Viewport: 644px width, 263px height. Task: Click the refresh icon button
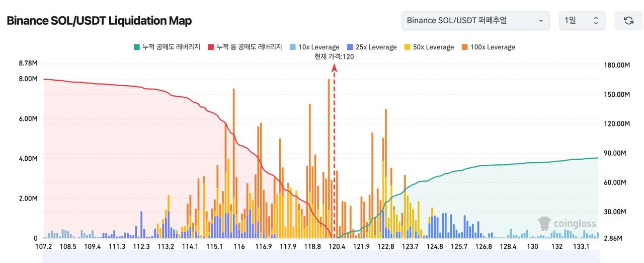[x=628, y=21]
